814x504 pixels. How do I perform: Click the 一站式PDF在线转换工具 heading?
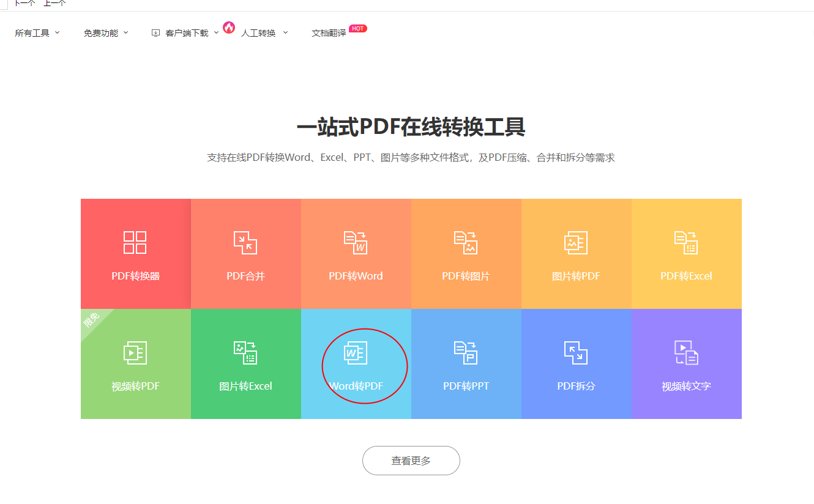[411, 127]
